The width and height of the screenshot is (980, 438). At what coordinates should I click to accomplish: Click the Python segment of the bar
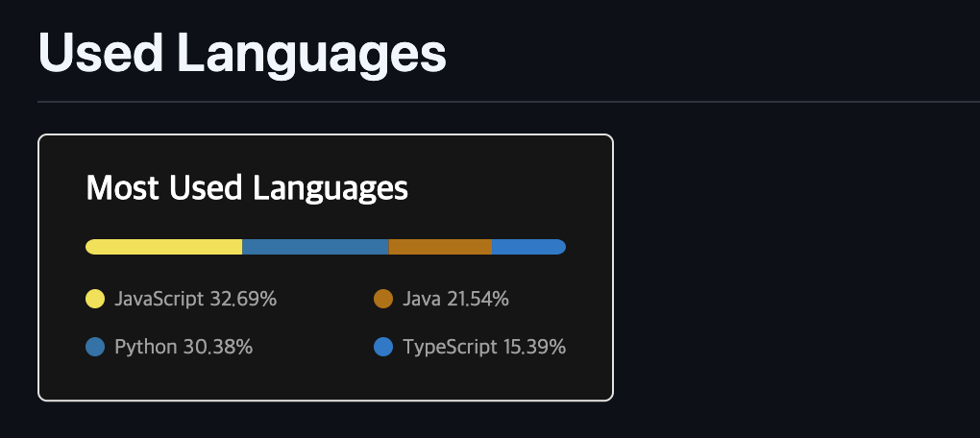(316, 247)
